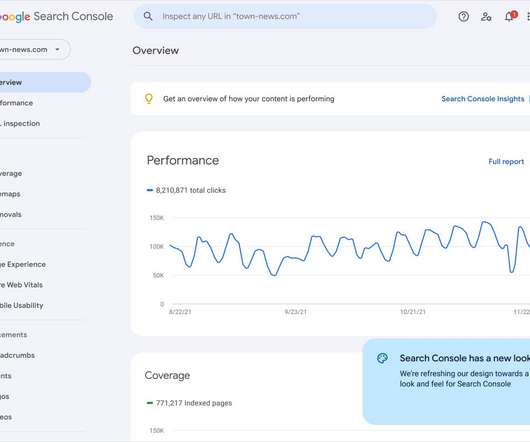
Task: Click "Get an overview of how your content" text
Action: [248, 99]
